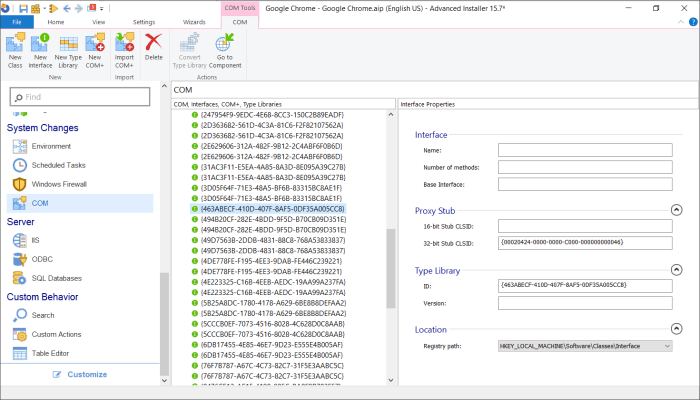This screenshot has height=400, width=700.
Task: Click the 16-bit Stub CLSID field
Action: click(585, 226)
